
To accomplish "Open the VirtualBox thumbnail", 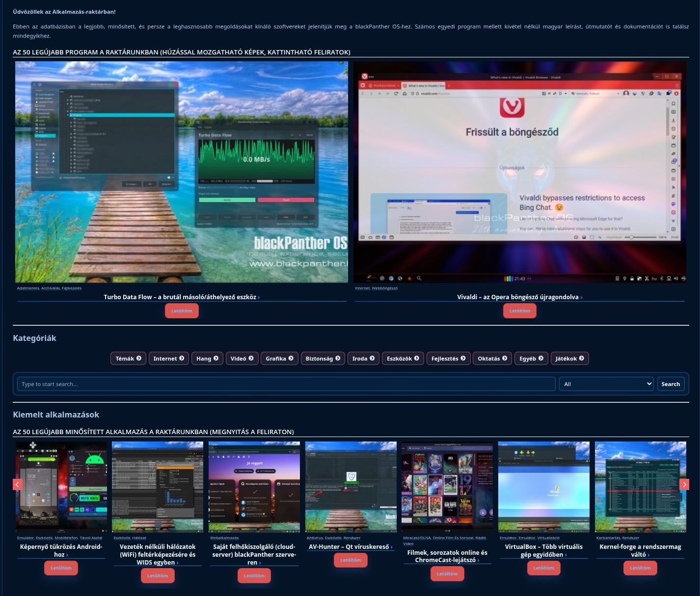I will click(x=544, y=487).
